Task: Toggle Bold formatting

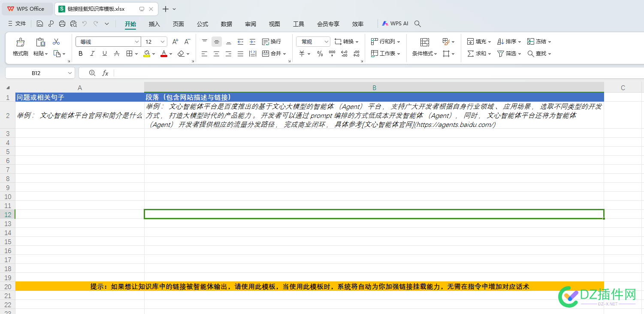Action: (x=81, y=54)
